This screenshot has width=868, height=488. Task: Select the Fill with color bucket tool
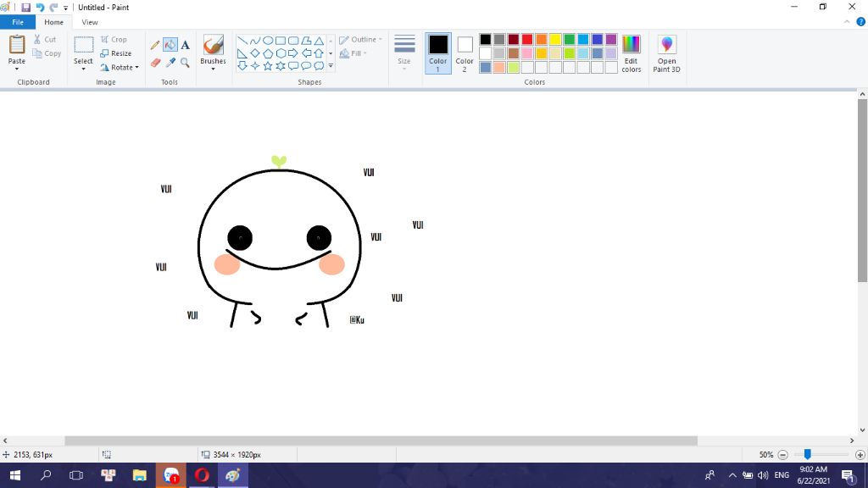[170, 45]
